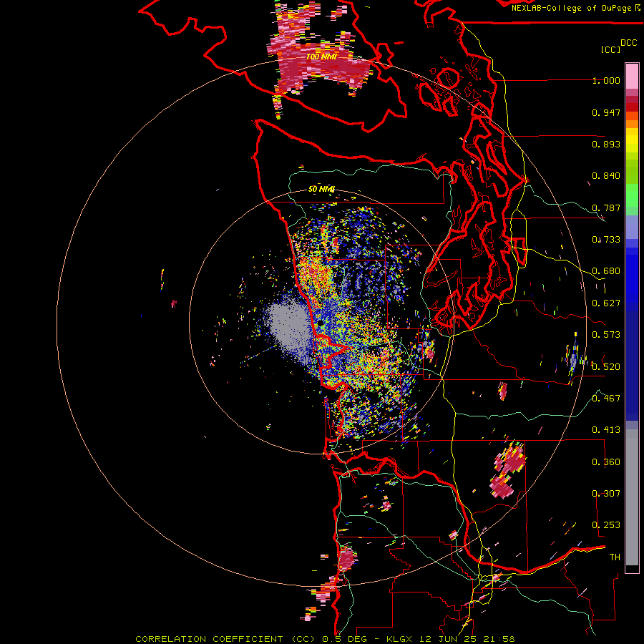Viewport: 644px width, 644px height.
Task: Select the 0.893 scale value
Action: [606, 144]
